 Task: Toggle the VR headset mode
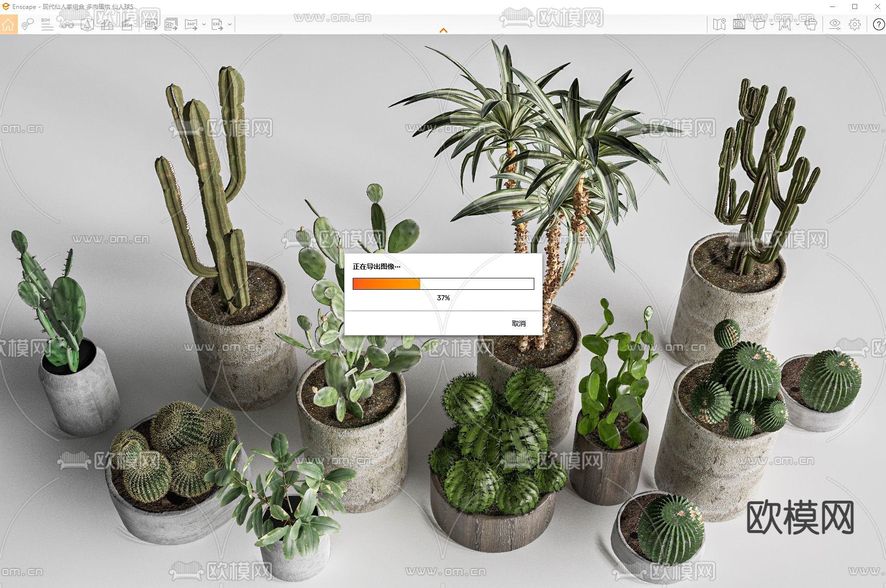(811, 24)
